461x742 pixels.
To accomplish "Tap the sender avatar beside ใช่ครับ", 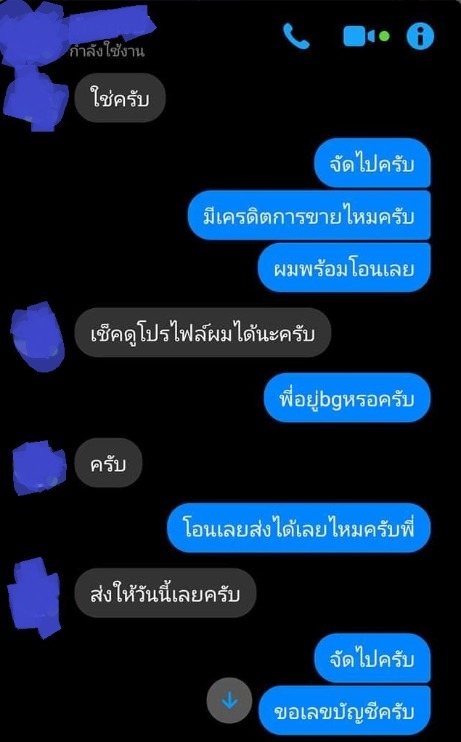I will tap(36, 99).
